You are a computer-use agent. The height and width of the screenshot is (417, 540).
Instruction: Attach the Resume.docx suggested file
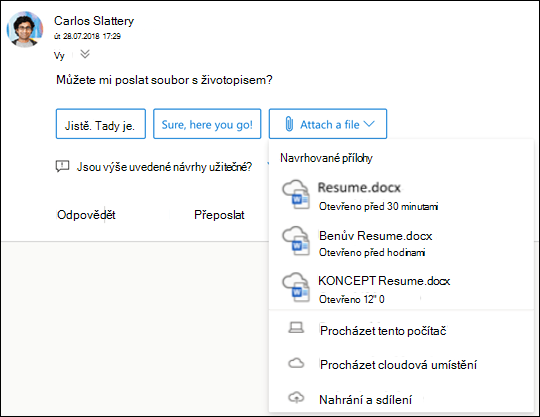[401, 196]
